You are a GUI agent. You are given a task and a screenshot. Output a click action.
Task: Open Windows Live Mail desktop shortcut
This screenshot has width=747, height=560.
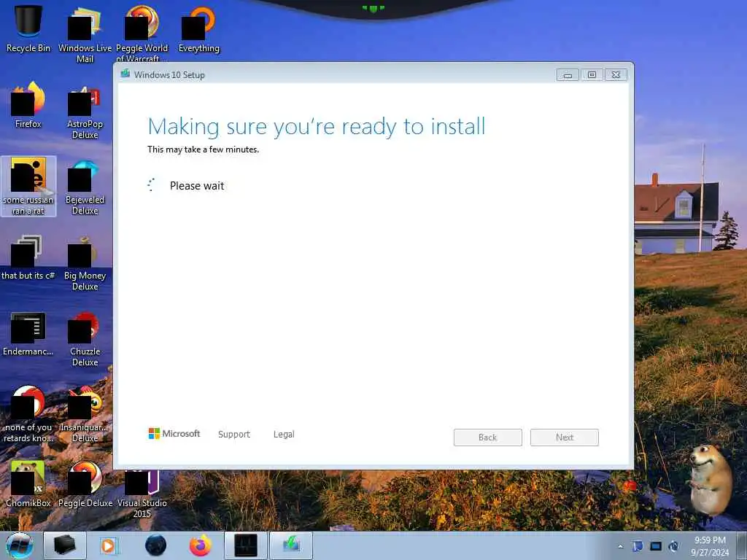[85, 34]
